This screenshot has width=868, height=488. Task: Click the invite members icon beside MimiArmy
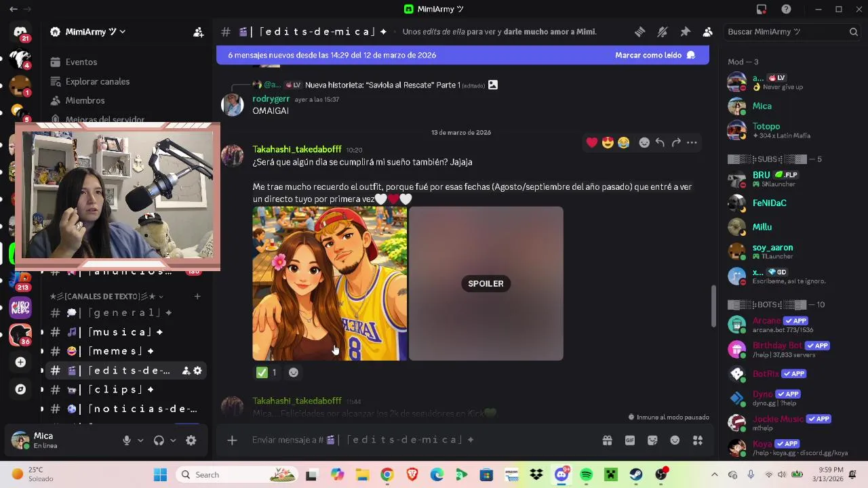(199, 32)
